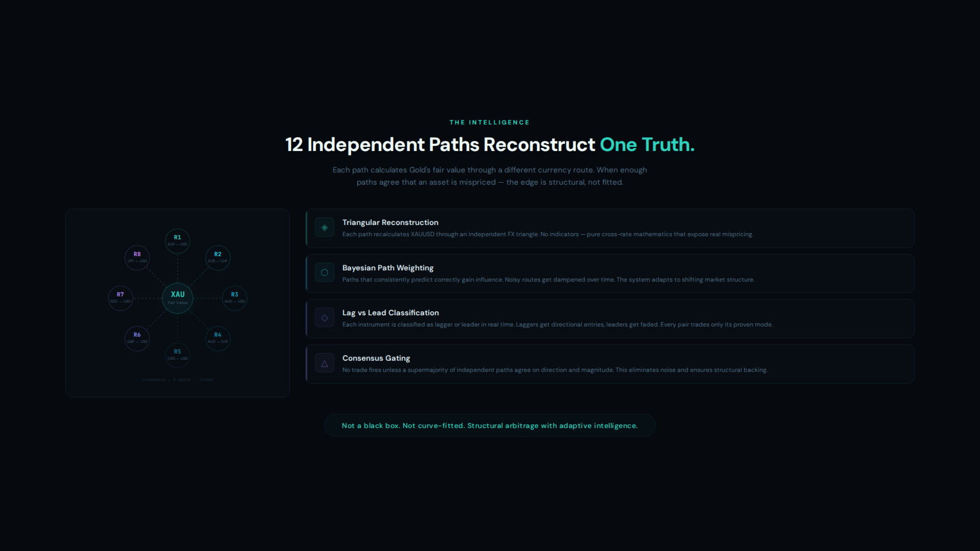980x551 pixels.
Task: Select the R8 JPY-USD route node
Action: coord(137,257)
